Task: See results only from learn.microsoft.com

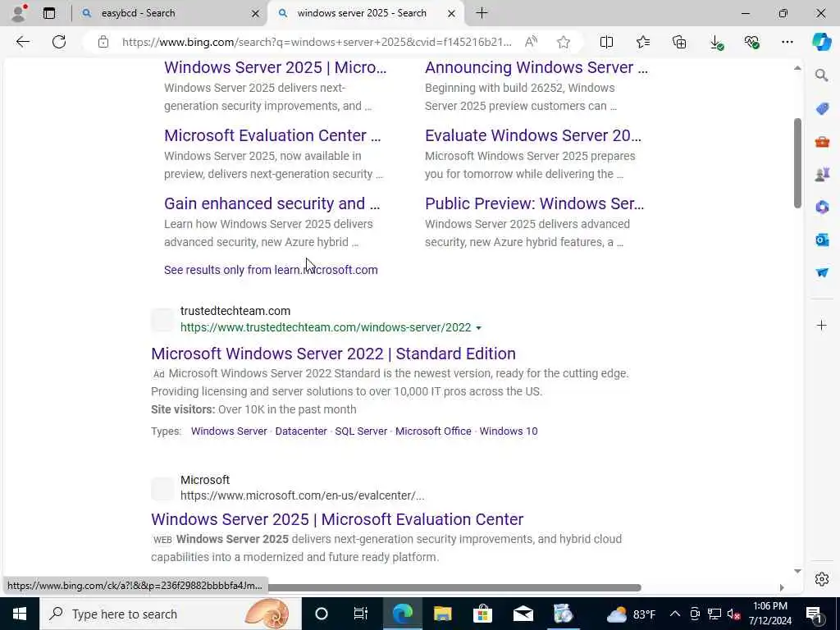Action: coord(271,270)
